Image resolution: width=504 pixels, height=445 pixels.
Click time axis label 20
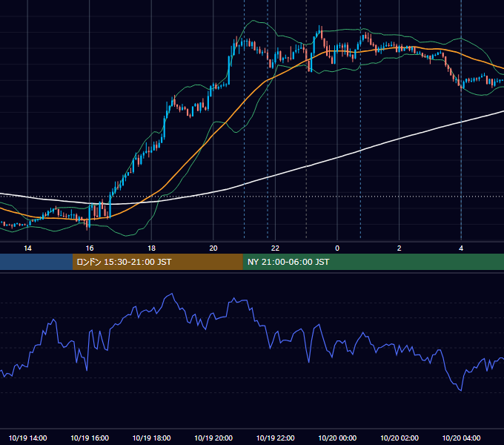pos(213,248)
